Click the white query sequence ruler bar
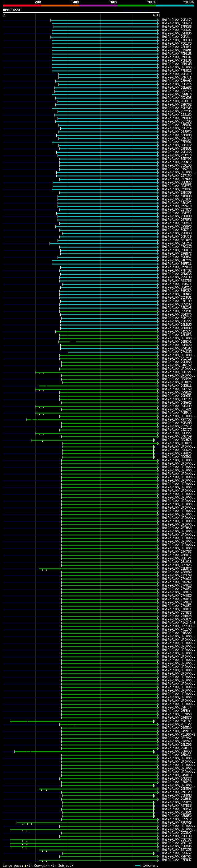This screenshot has width=197, height=868. pyautogui.click(x=81, y=12)
